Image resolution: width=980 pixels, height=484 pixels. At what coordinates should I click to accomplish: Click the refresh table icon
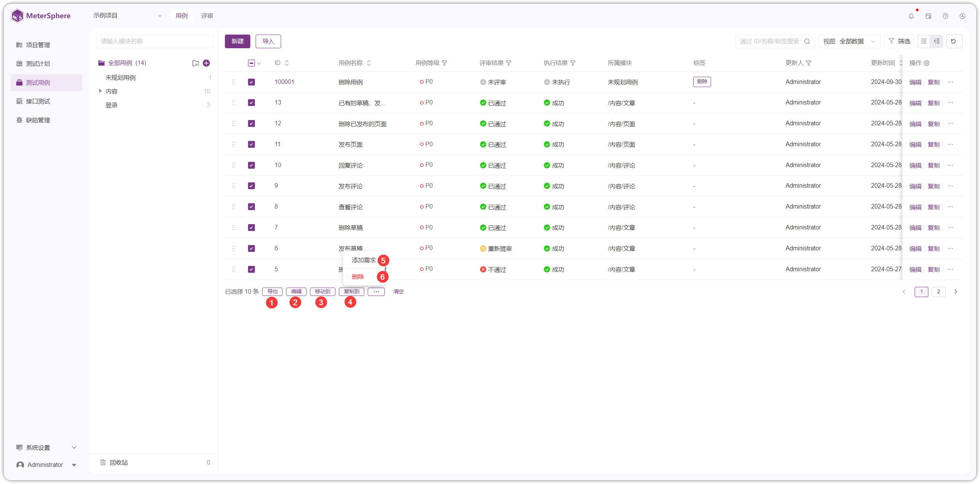[x=954, y=41]
